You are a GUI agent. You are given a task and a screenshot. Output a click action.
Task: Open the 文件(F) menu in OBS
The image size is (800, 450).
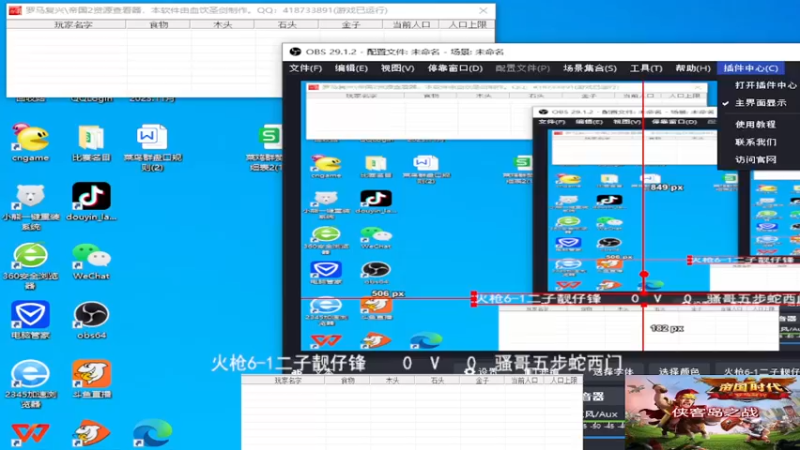[x=306, y=68]
